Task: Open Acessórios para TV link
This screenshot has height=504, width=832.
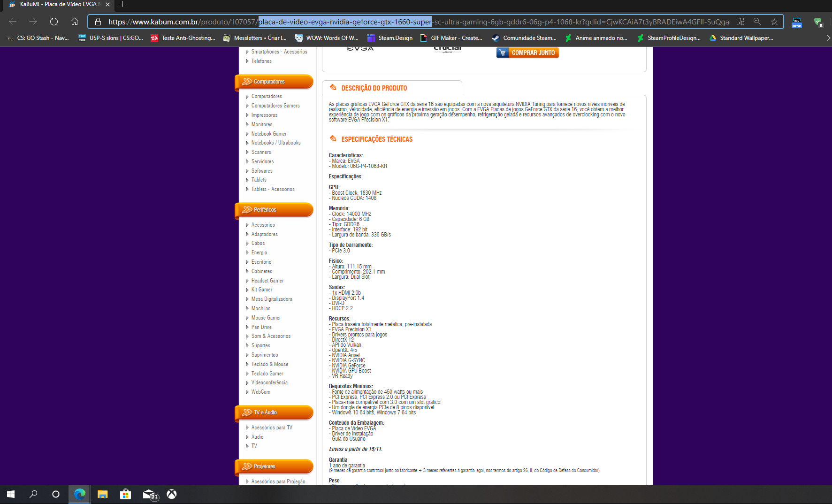Action: [272, 428]
